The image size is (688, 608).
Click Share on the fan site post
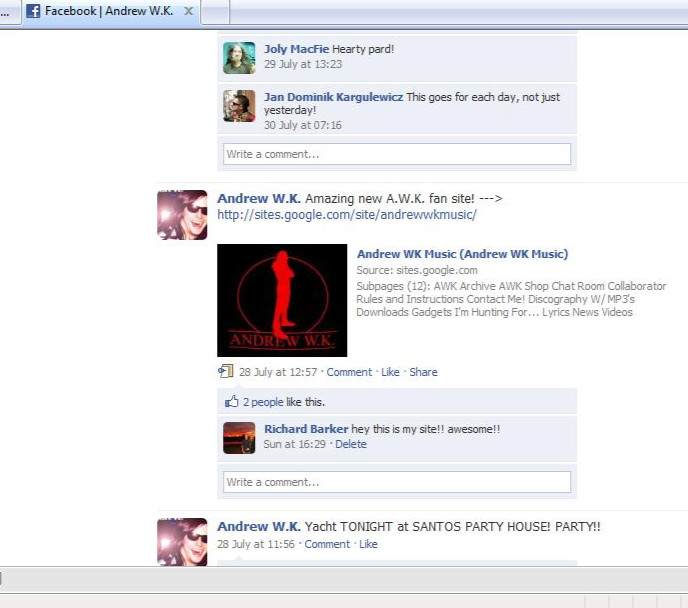click(423, 372)
